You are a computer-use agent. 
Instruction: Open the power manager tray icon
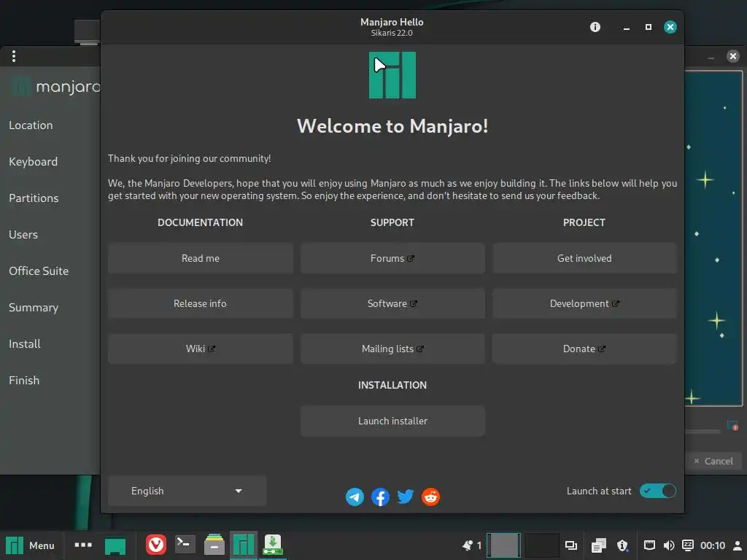688,545
